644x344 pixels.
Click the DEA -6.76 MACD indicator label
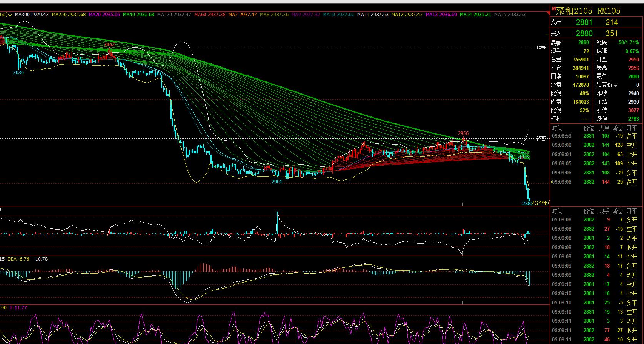pos(18,259)
